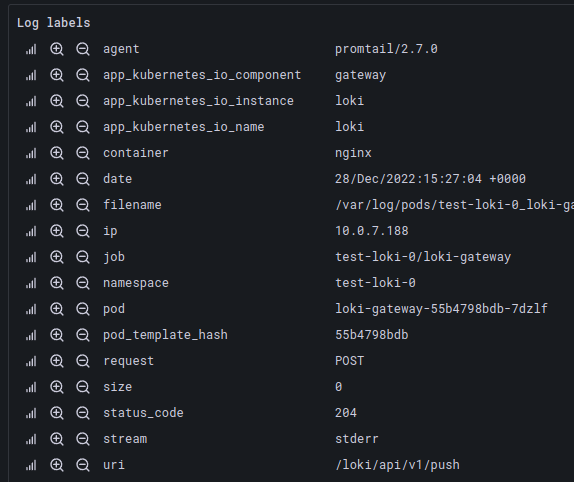The image size is (574, 482).
Task: Select the filename path value
Action: pyautogui.click(x=454, y=205)
